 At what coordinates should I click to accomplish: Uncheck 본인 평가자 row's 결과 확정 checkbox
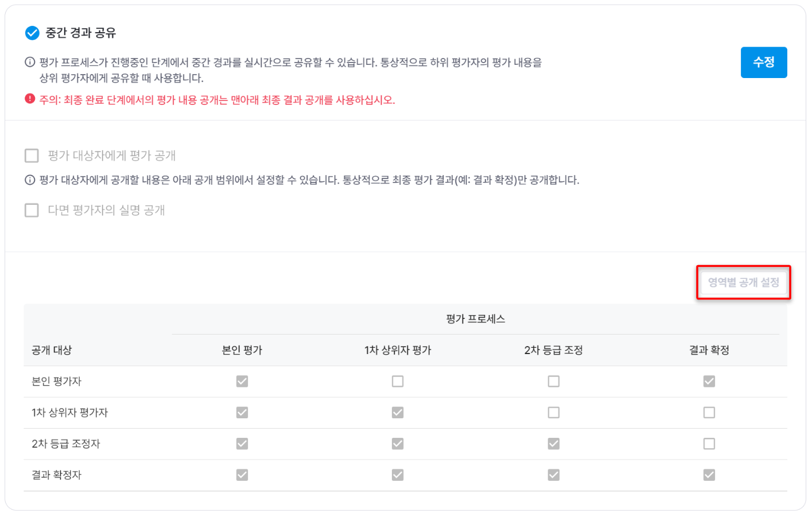point(709,382)
